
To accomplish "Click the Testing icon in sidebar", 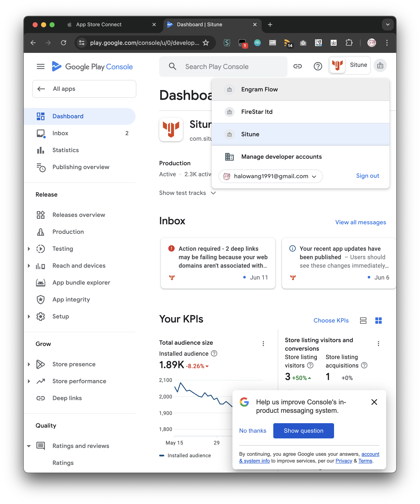I will click(41, 249).
